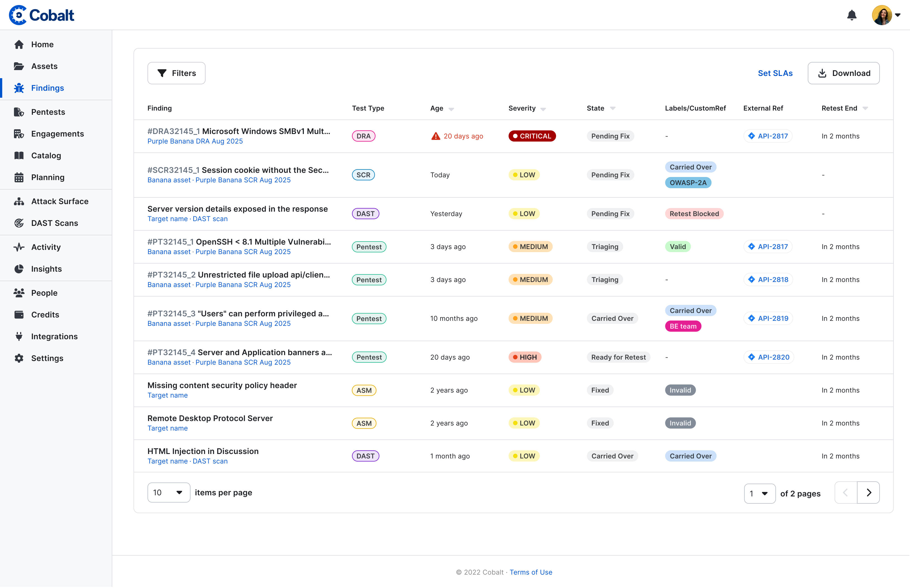Sort by the Age column arrow

[x=451, y=109]
